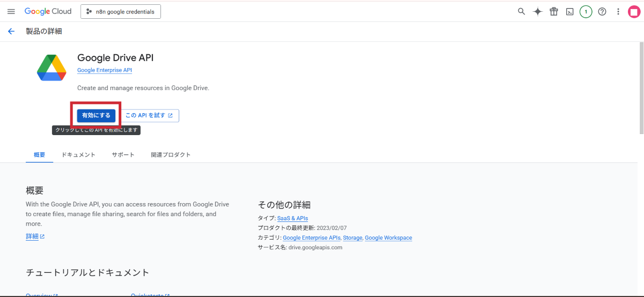The image size is (644, 297).
Task: Open the Gemini sparkle assistant icon
Action: click(x=537, y=11)
